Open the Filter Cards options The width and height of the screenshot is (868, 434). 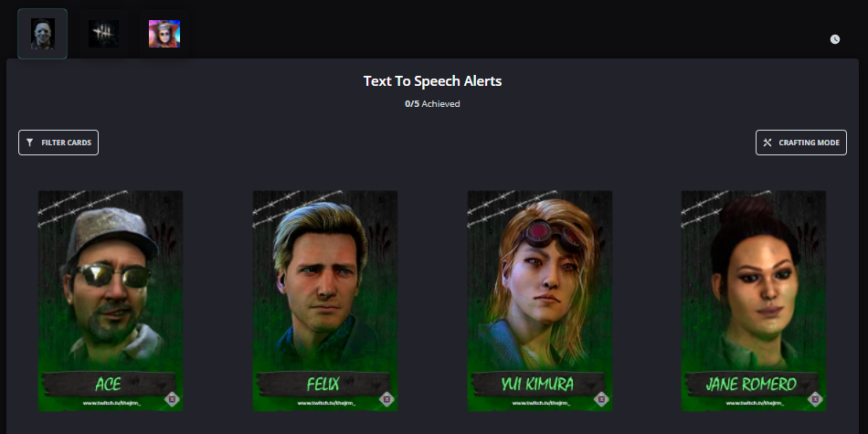pos(58,143)
